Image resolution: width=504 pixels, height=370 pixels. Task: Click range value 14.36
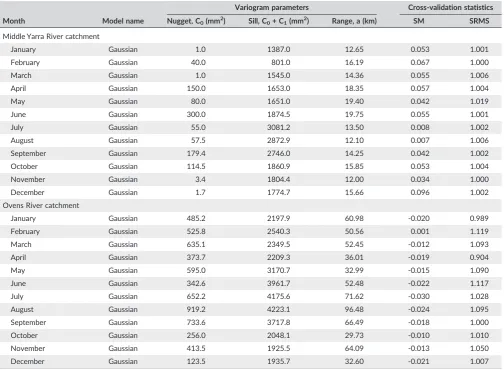tap(354, 75)
